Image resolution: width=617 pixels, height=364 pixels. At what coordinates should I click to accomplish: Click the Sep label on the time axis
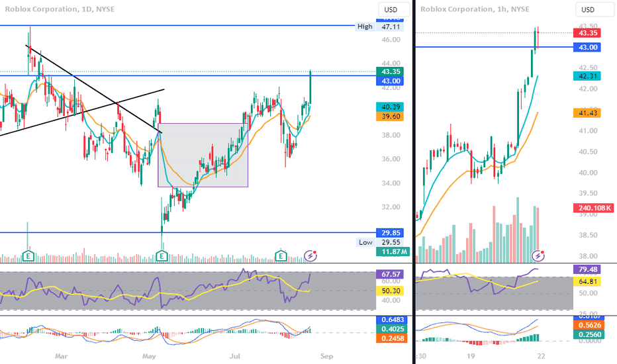point(326,356)
